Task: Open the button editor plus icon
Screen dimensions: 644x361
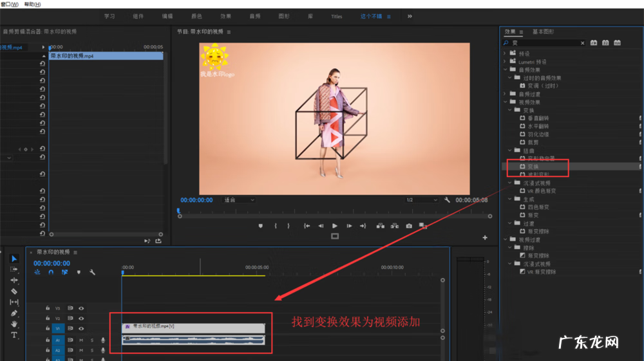Action: tap(485, 237)
